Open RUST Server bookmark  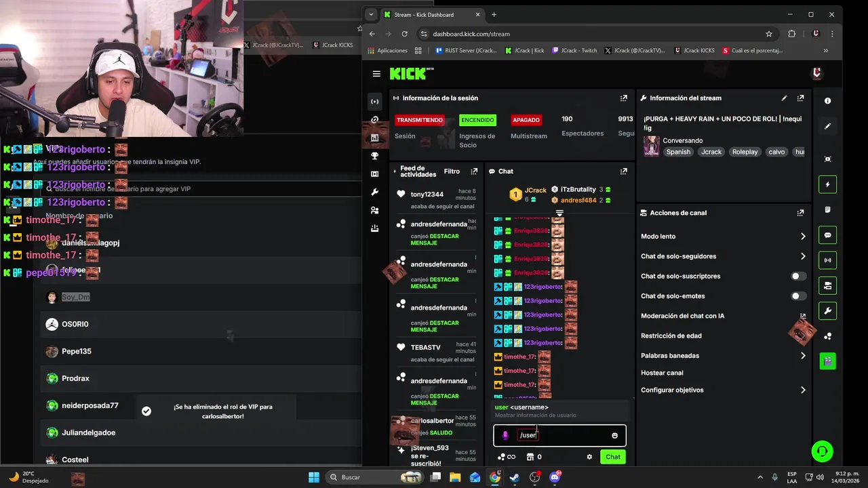click(x=465, y=50)
